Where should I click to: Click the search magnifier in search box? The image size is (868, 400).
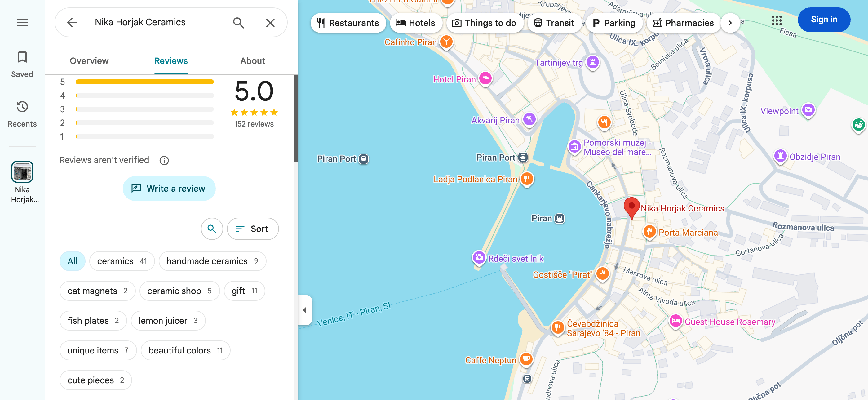(239, 23)
